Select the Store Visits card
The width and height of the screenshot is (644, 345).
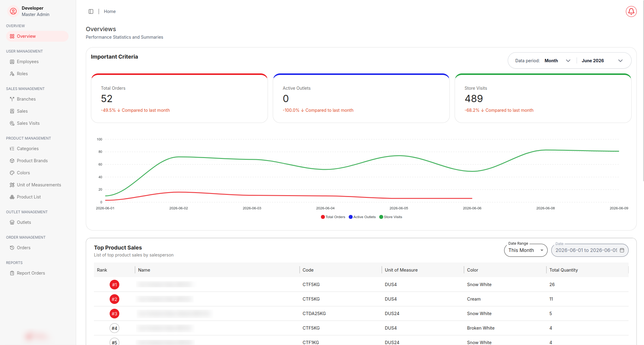(x=543, y=98)
